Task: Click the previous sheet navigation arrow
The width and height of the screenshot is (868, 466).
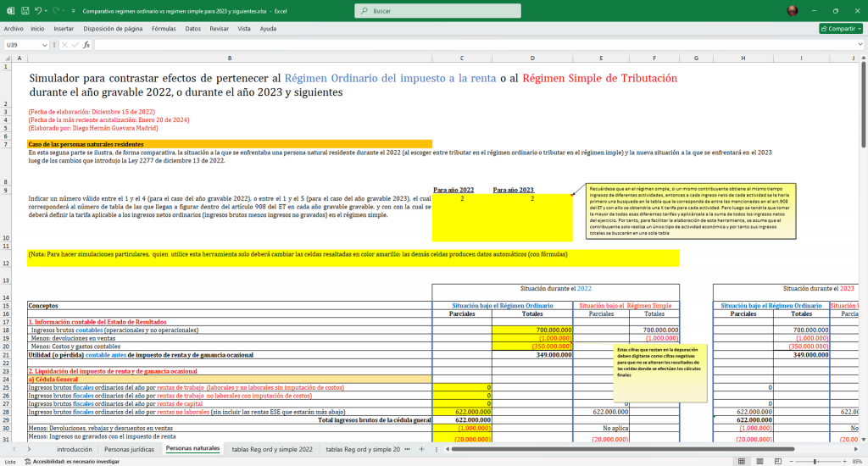Action: [14, 449]
